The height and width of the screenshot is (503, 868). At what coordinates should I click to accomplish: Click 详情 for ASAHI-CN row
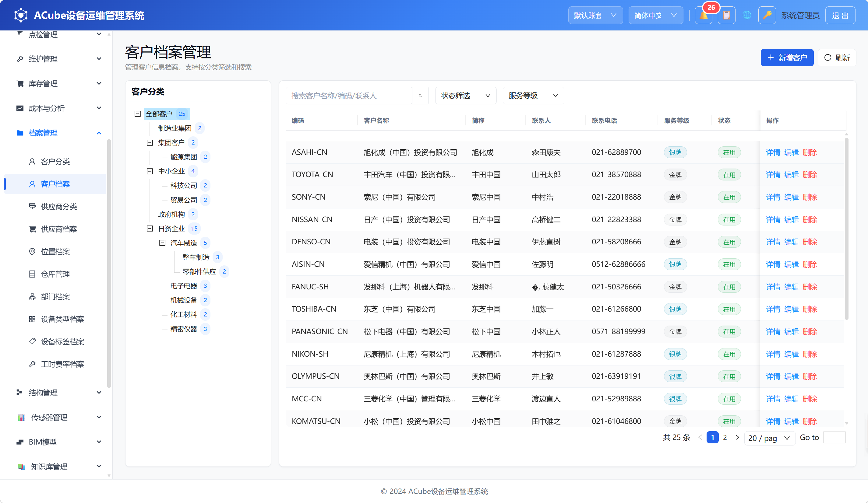773,152
